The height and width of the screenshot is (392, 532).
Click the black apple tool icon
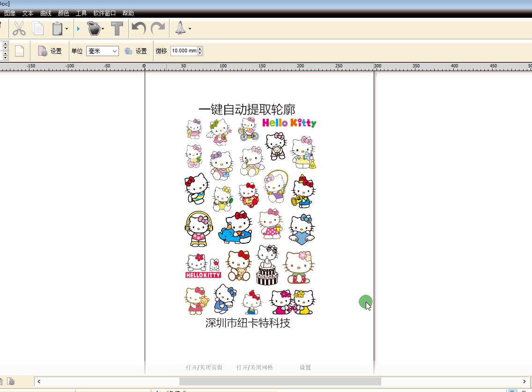click(x=94, y=29)
